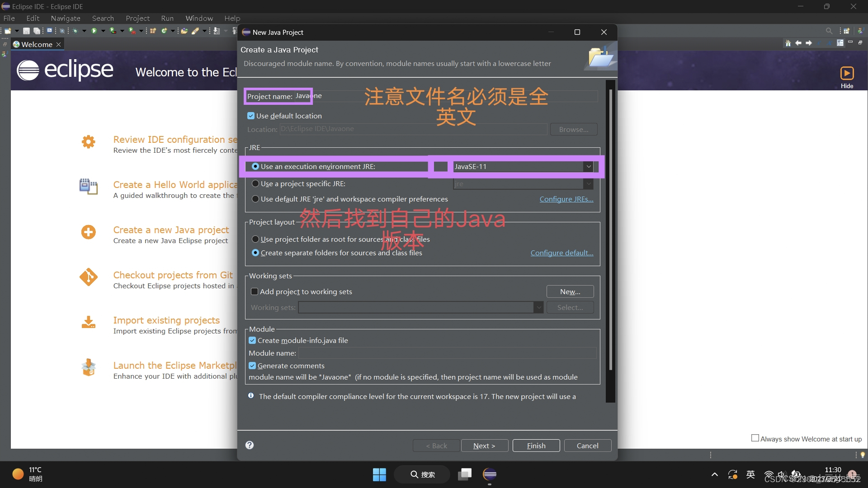Screen dimensions: 868x488
Task: Click the Save disk icon in toolbar
Action: click(26, 31)
